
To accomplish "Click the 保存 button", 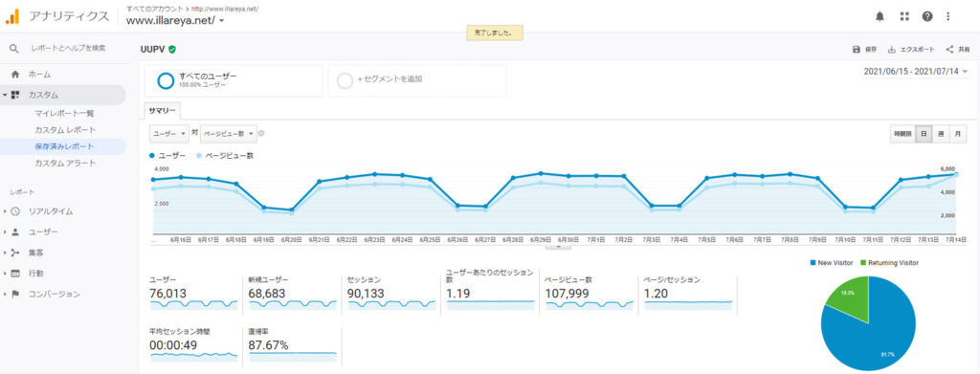I will click(x=864, y=50).
